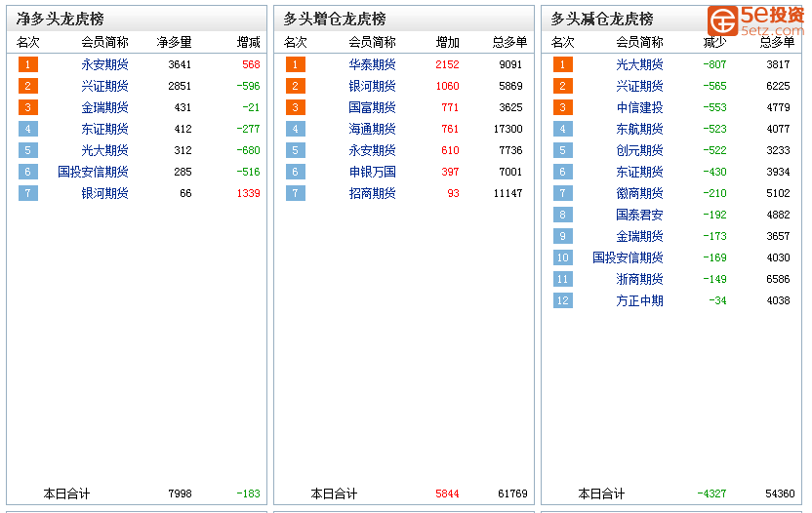Image resolution: width=812 pixels, height=513 pixels.
Task: Open 方正中期 member link
Action: [639, 300]
